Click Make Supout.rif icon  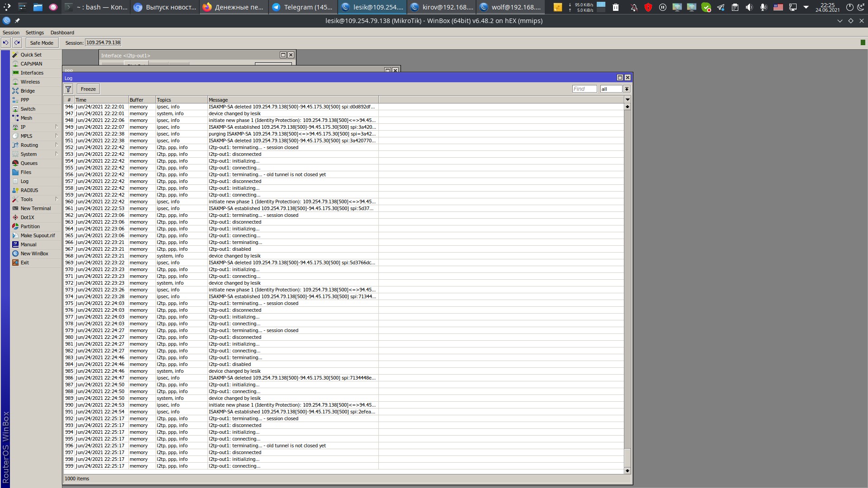(15, 235)
